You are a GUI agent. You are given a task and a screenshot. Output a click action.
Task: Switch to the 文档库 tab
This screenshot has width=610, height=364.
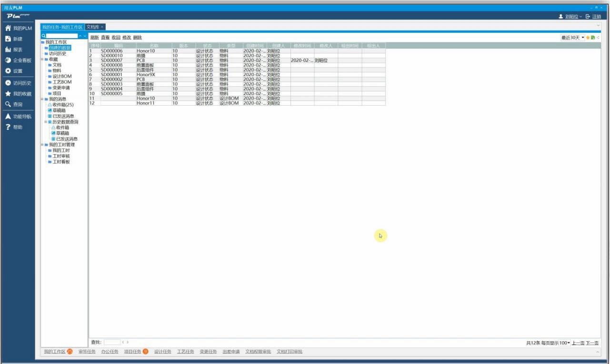[93, 27]
